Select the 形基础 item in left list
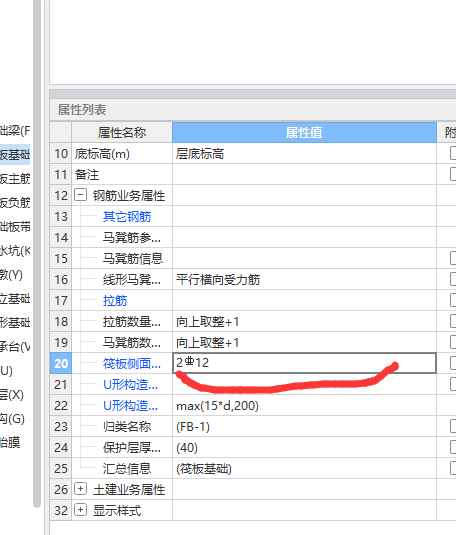Image resolution: width=456 pixels, height=535 pixels. (x=15, y=322)
